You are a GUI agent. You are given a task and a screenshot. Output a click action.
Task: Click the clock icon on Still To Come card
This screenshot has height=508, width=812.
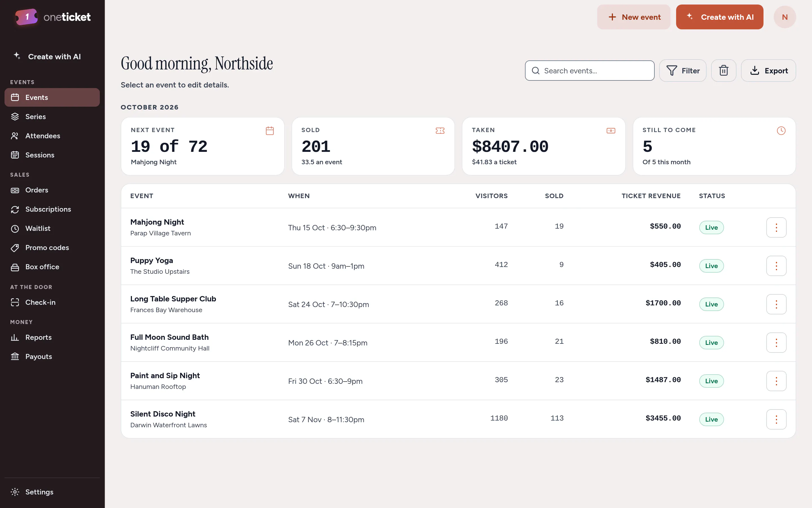tap(781, 131)
